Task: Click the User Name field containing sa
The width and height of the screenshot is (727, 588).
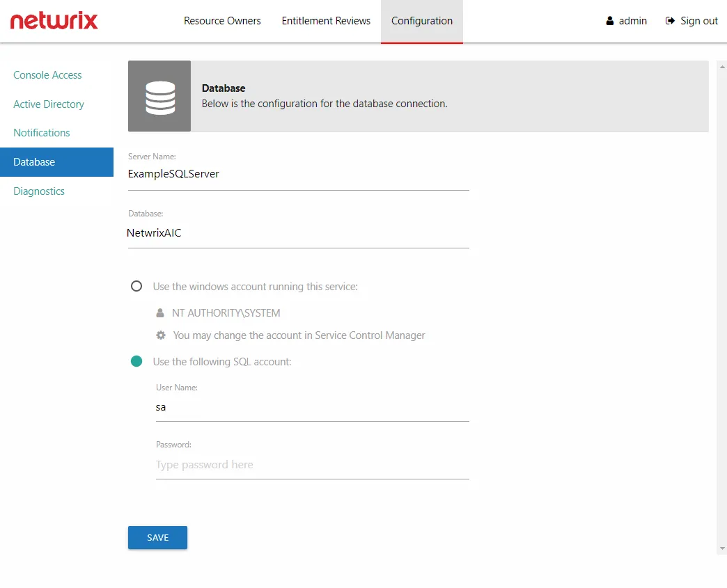Action: point(313,407)
